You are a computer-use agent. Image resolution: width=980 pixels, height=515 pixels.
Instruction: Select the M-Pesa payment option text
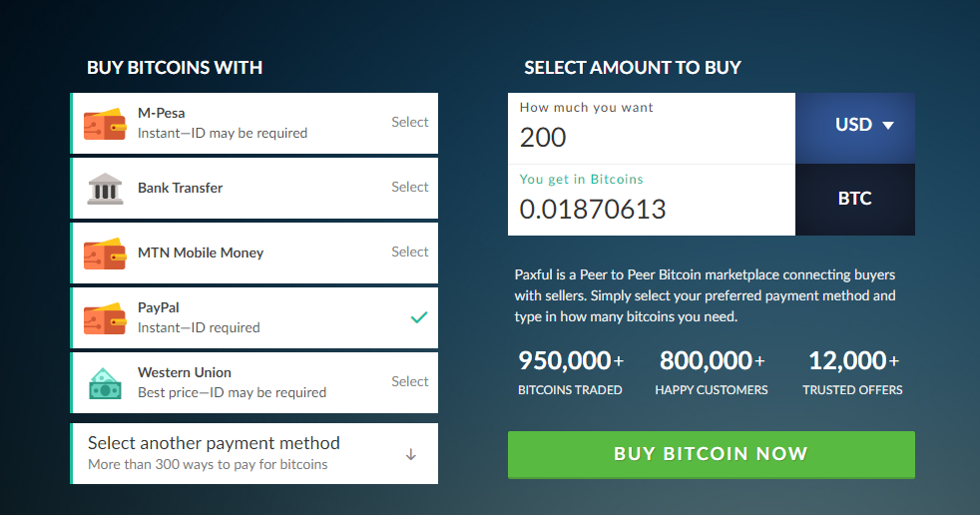coord(162,113)
